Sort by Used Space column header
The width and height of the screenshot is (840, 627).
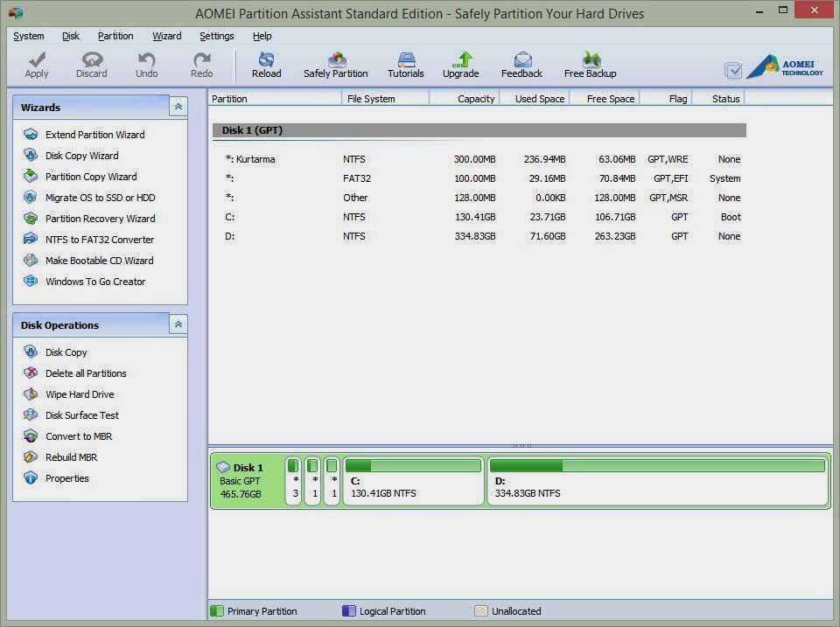[535, 99]
